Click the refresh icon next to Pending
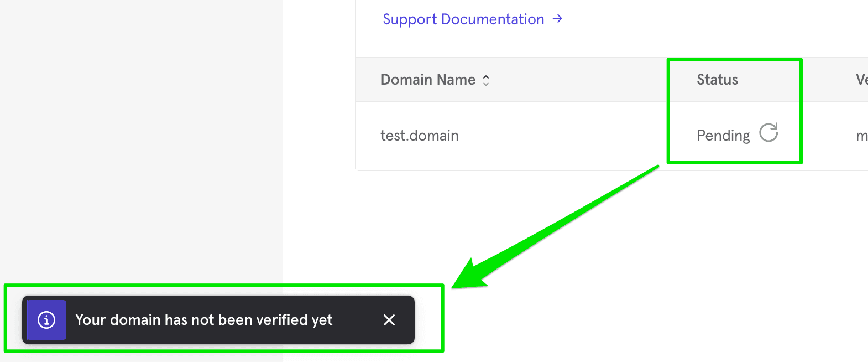 (768, 133)
